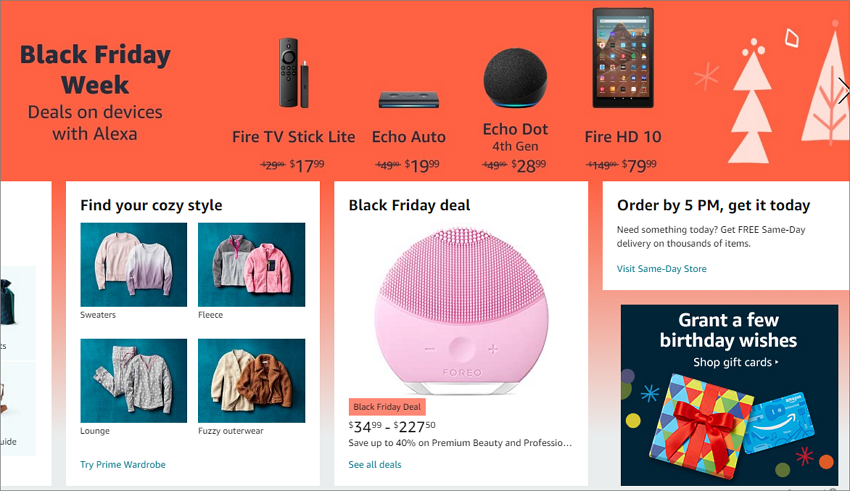This screenshot has height=491, width=850.
Task: Open the Visit Same-Day Store link
Action: 661,269
